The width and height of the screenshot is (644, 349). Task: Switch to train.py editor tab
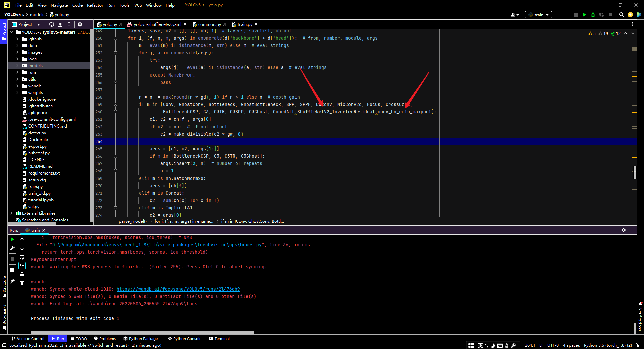pos(245,24)
